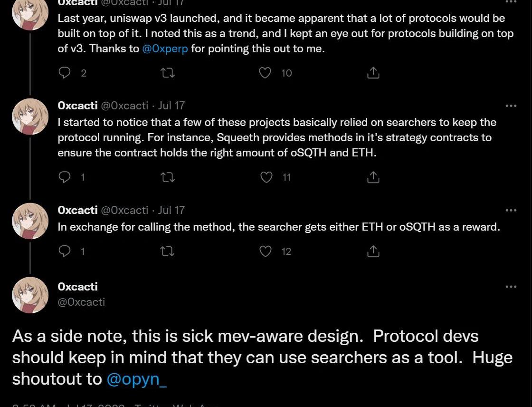This screenshot has height=407, width=532.
Task: Reply to the Squeeth strategy contracts tweet
Action: 65,177
